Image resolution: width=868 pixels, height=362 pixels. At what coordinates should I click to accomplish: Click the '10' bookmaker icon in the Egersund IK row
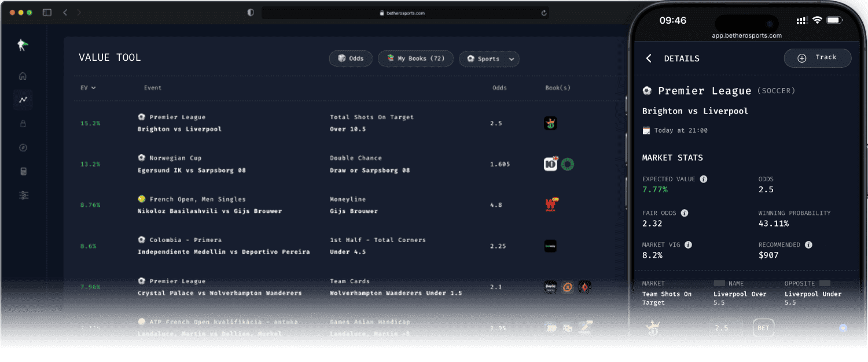pos(550,164)
